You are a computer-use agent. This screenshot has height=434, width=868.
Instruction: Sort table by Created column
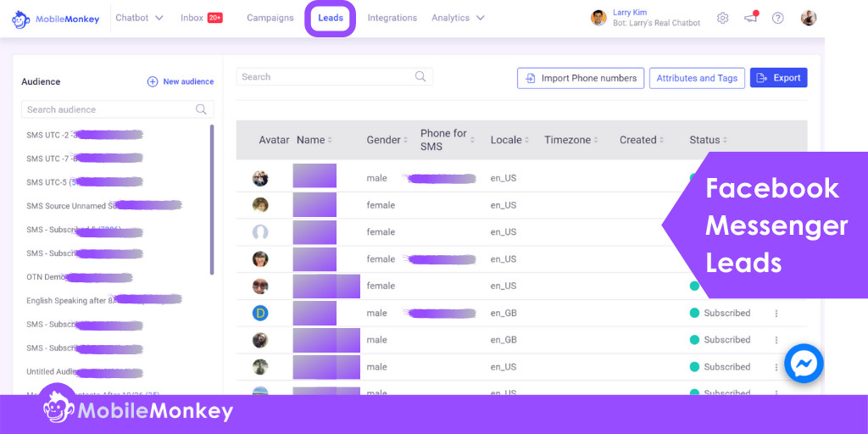(642, 140)
